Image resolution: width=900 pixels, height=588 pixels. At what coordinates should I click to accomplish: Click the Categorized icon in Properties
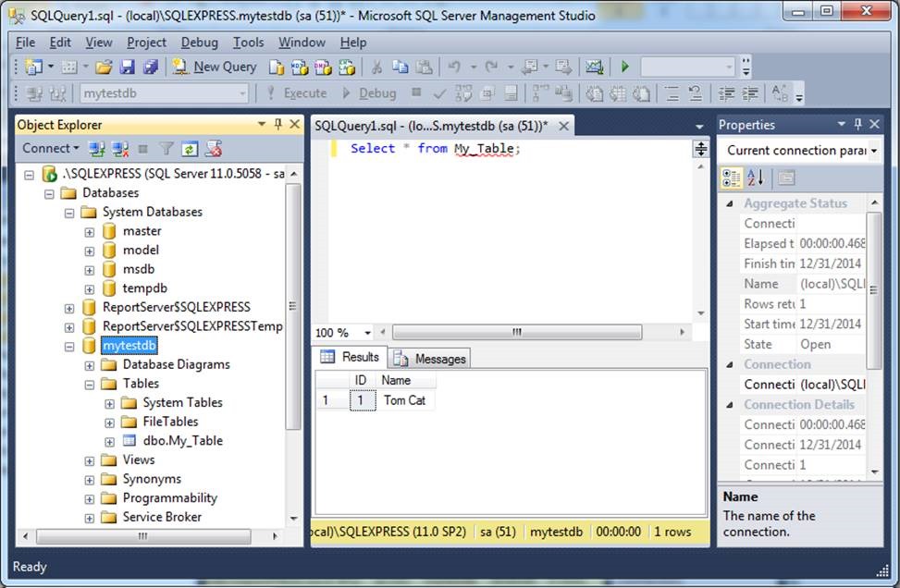tap(732, 178)
